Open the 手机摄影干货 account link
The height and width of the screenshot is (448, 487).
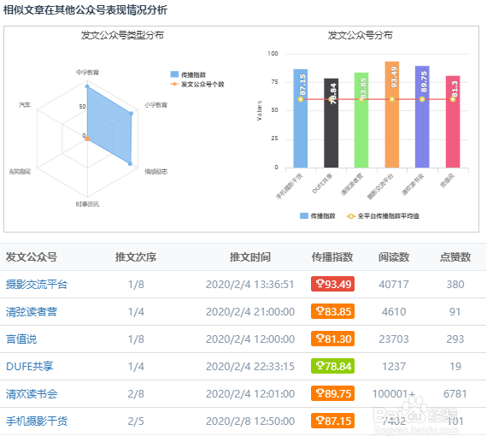[x=37, y=421]
